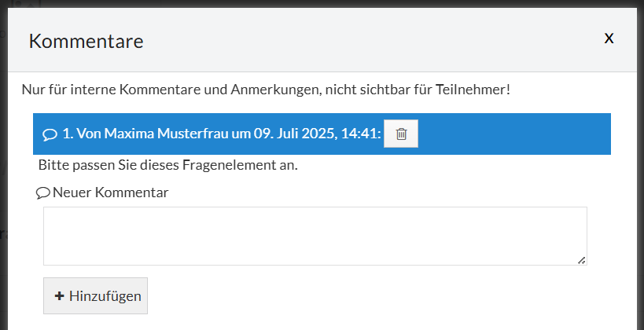This screenshot has height=330, width=644.
Task: Click speech bubble icon in blue comment header
Action: click(x=50, y=134)
